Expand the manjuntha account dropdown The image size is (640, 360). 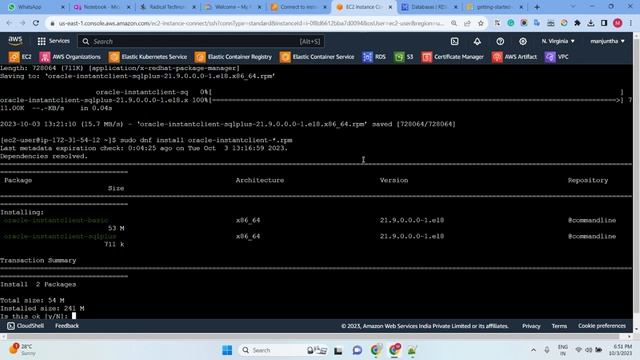607,41
